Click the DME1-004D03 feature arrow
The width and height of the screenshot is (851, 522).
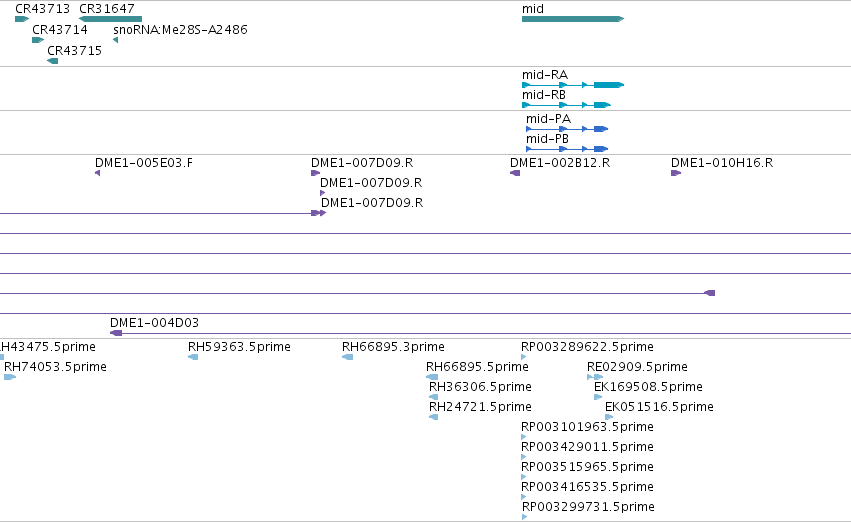coord(116,333)
